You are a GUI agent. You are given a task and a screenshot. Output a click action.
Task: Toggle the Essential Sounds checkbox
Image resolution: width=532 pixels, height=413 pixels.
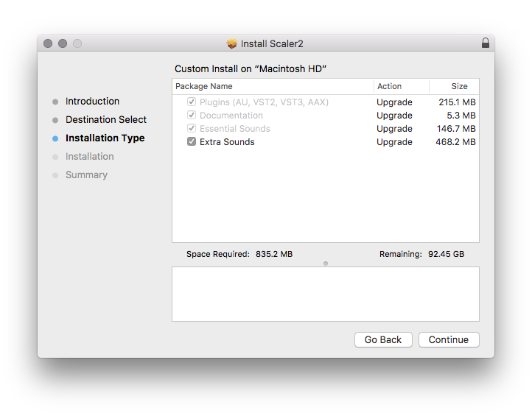point(192,129)
